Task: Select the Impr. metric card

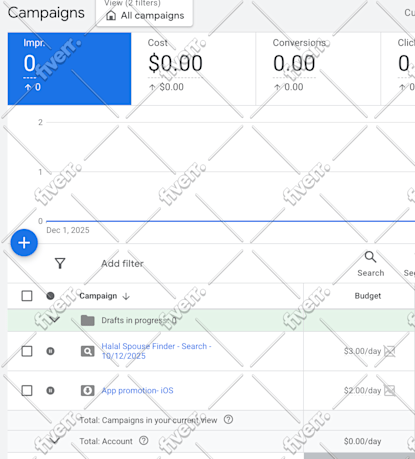Action: click(69, 69)
